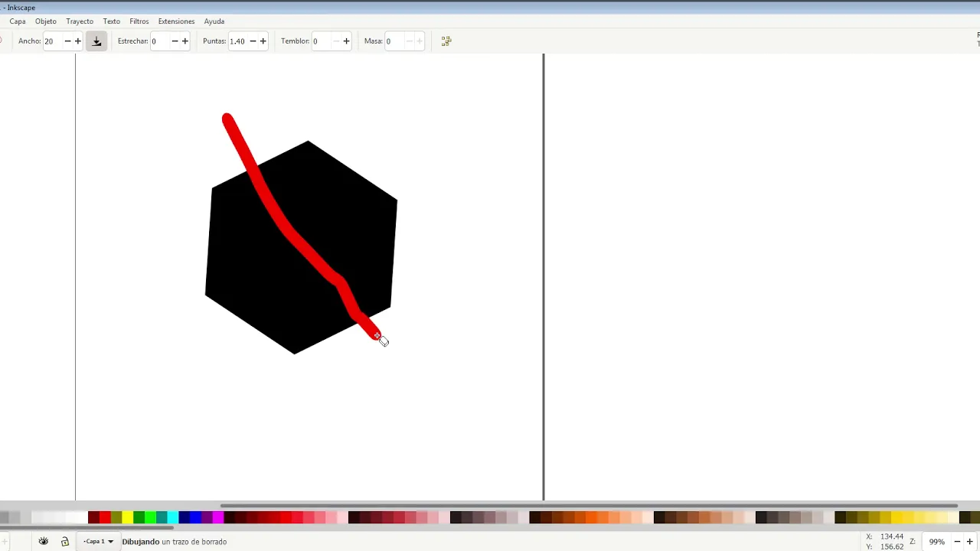Open the Filtros menu
The width and height of the screenshot is (980, 551).
[139, 21]
